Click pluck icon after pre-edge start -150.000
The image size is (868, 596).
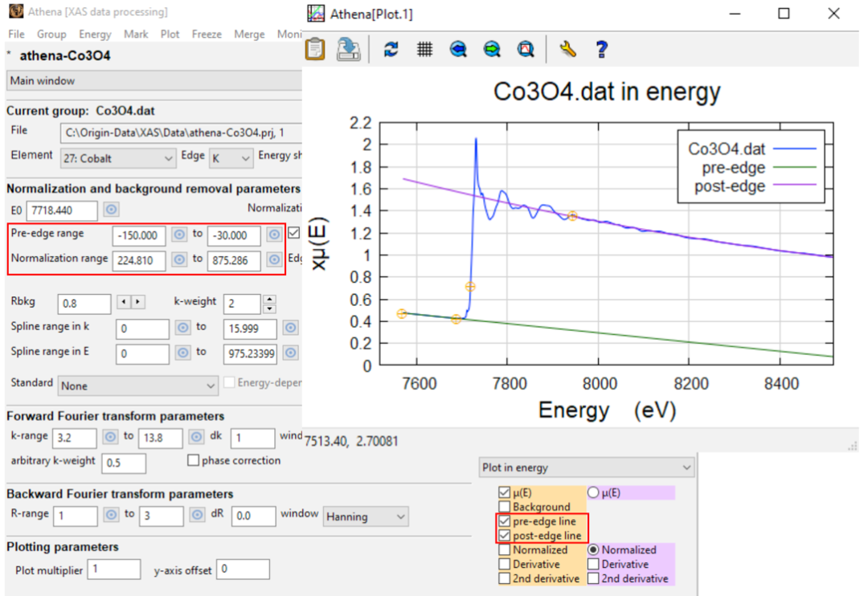pos(179,235)
